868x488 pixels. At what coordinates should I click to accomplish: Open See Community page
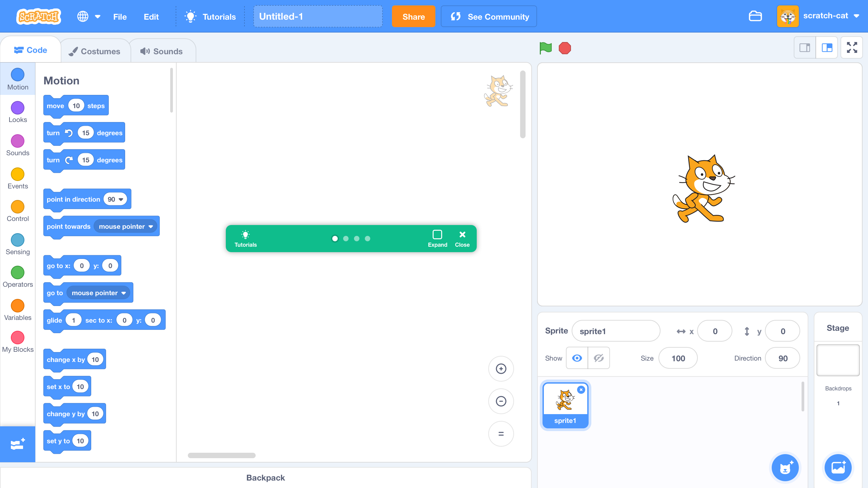coord(488,16)
